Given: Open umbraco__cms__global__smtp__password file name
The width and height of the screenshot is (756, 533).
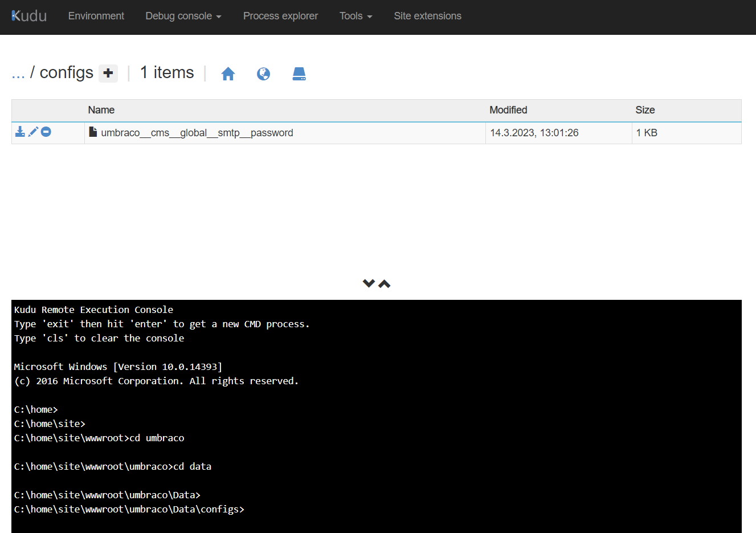Looking at the screenshot, I should click(x=197, y=133).
